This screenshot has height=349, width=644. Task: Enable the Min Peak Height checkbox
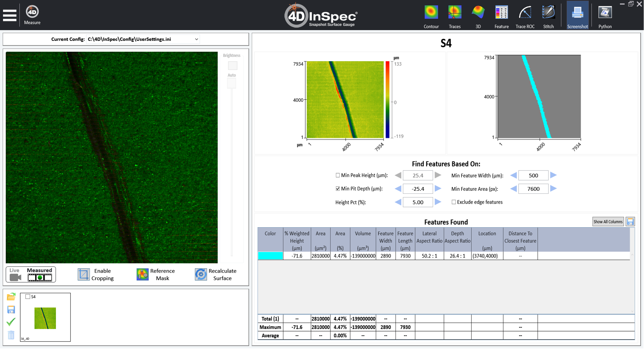[338, 175]
